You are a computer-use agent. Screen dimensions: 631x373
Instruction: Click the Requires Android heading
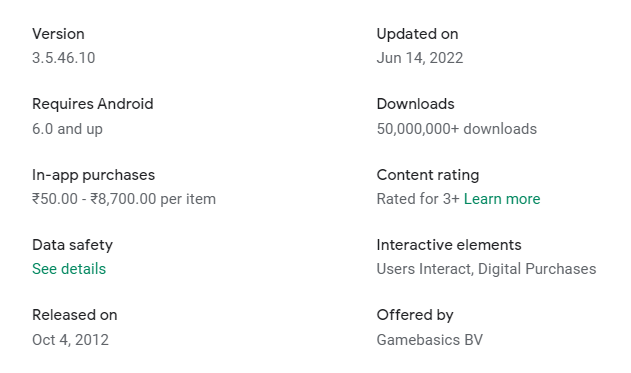point(93,104)
